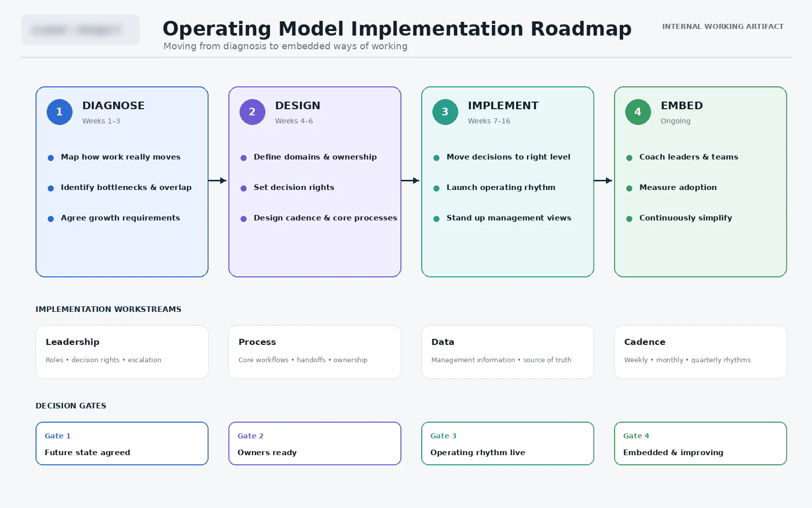Click 'Set decision rights' item
The height and width of the screenshot is (508, 812).
click(294, 187)
